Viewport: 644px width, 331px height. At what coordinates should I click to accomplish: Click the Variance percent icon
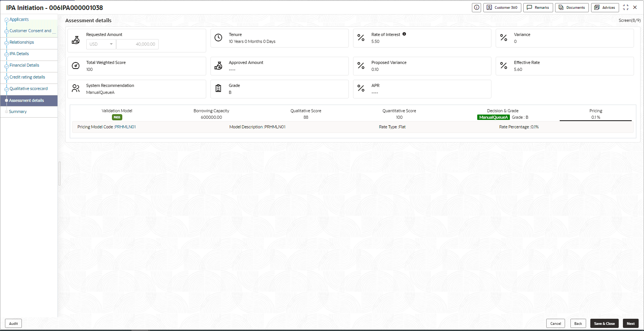tap(503, 38)
